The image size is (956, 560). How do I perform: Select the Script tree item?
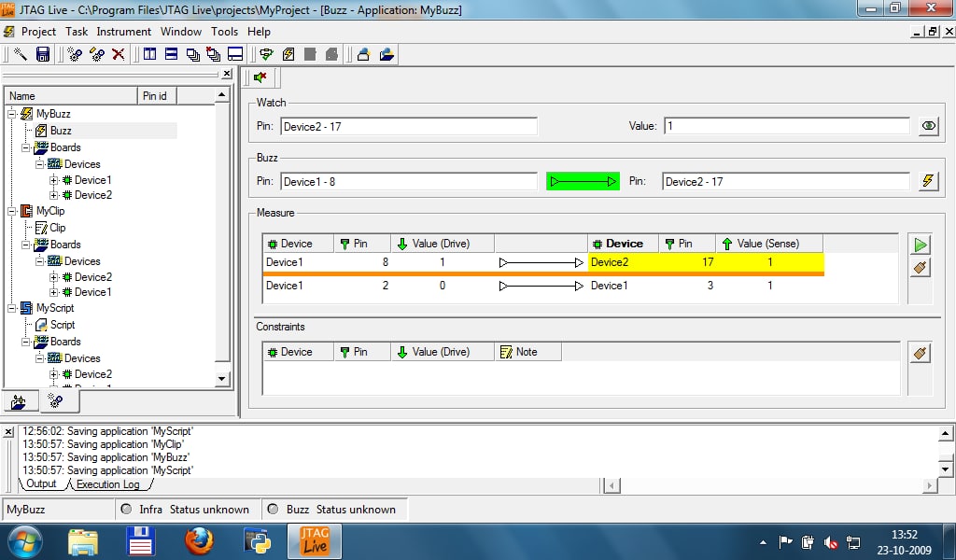pyautogui.click(x=63, y=325)
